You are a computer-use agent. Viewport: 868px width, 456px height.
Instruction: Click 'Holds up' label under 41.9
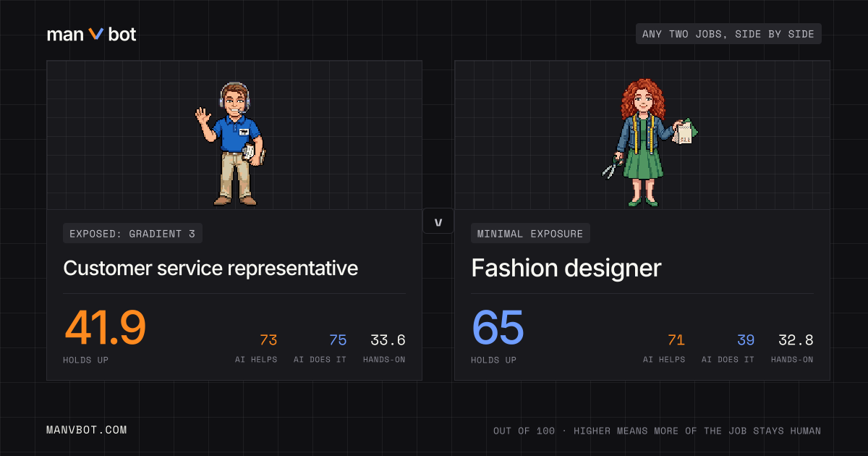[87, 360]
